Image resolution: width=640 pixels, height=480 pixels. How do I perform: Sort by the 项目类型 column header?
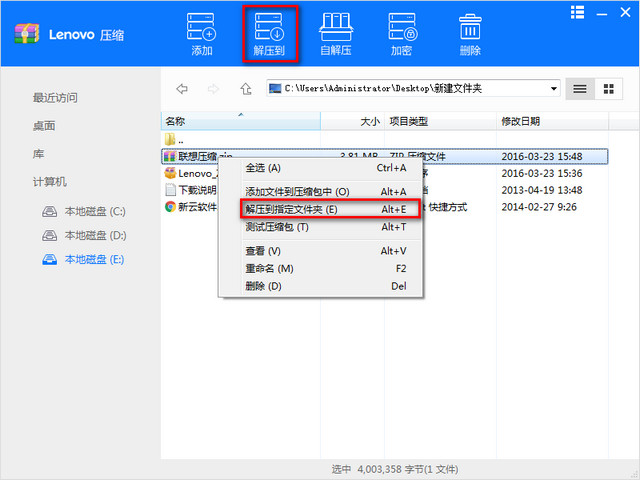[440, 121]
